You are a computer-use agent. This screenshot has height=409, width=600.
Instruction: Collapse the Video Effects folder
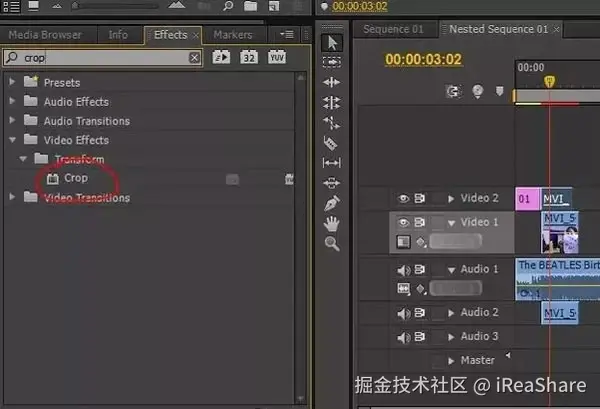click(x=12, y=140)
